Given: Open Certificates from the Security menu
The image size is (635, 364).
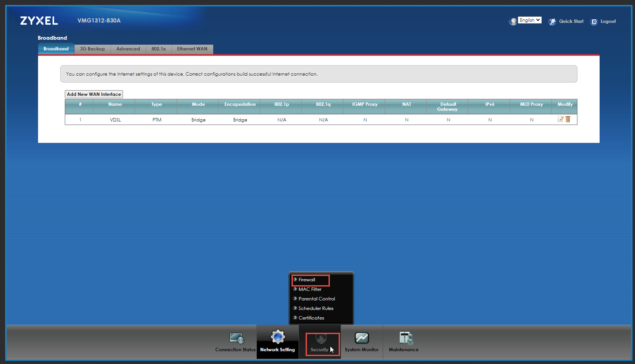Looking at the screenshot, I should (x=311, y=318).
